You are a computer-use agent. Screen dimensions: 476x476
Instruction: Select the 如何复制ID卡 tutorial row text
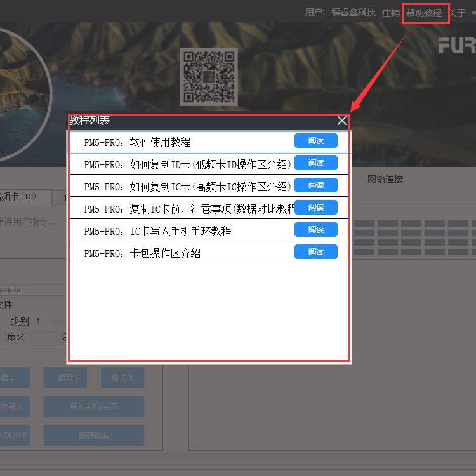click(x=187, y=164)
